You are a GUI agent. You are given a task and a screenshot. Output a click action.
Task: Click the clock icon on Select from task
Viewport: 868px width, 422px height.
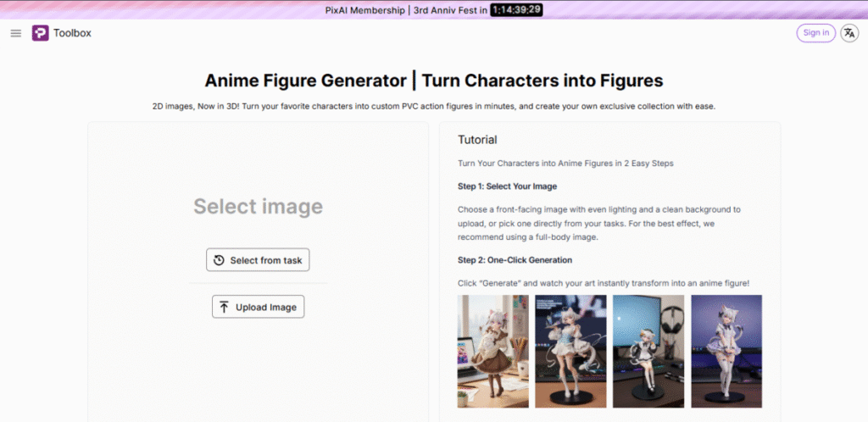(220, 260)
